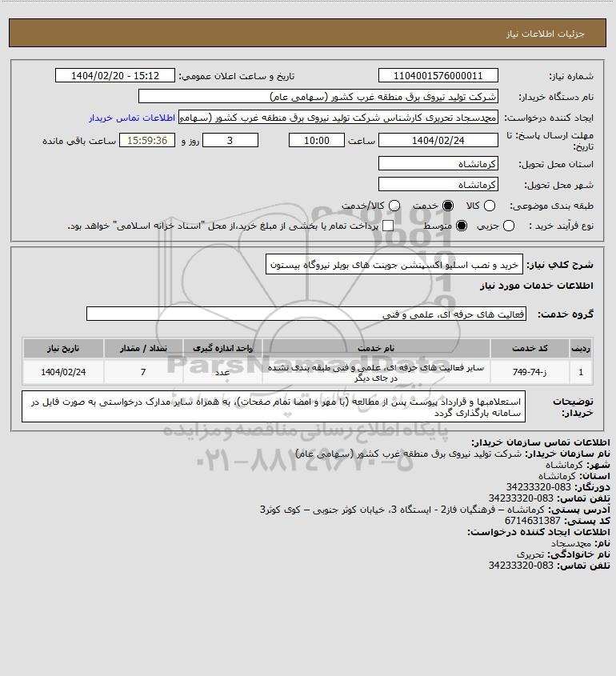Click the last تلفن تماس line at bottom
616x676 pixels.
[x=549, y=566]
